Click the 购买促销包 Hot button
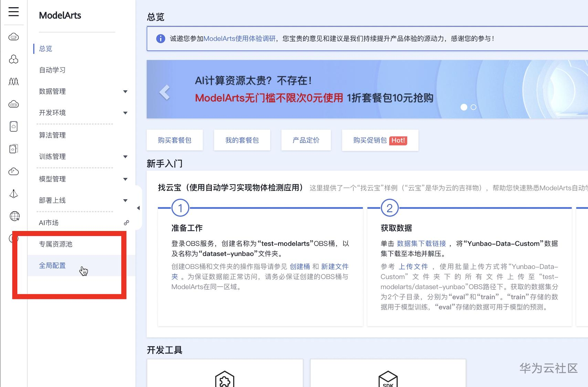 point(380,140)
